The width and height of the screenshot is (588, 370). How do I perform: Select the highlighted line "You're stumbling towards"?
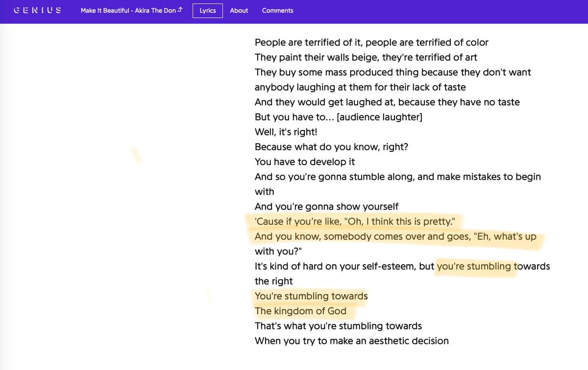(311, 296)
